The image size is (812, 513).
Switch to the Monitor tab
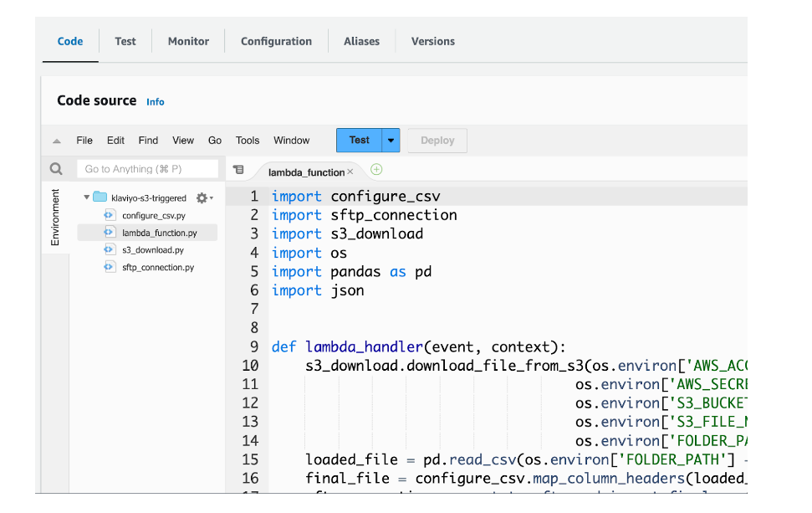[188, 41]
